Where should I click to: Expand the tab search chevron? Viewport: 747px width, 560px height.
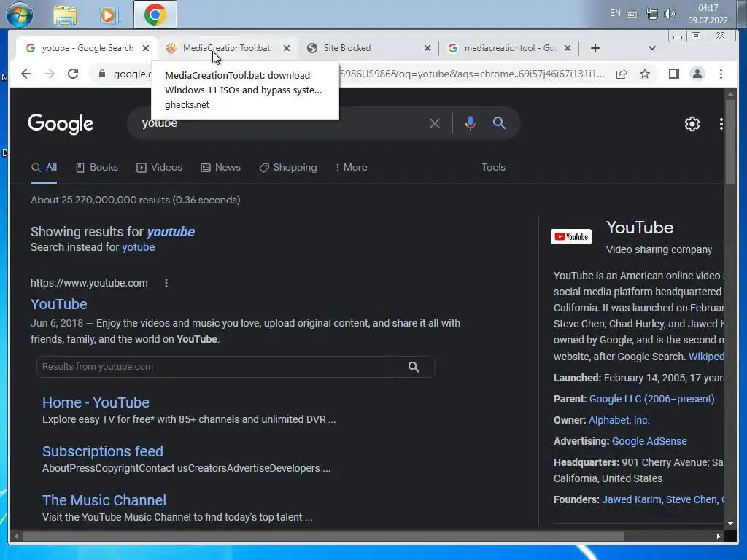(652, 48)
